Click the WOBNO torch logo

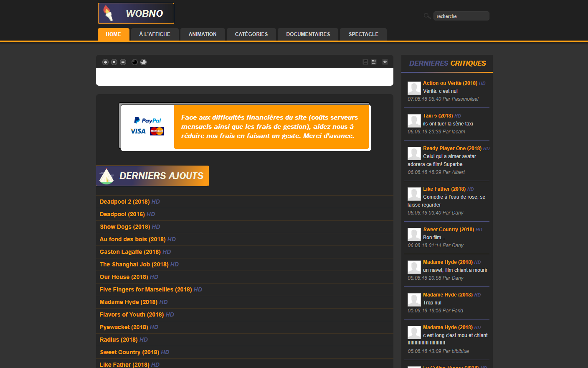[136, 13]
